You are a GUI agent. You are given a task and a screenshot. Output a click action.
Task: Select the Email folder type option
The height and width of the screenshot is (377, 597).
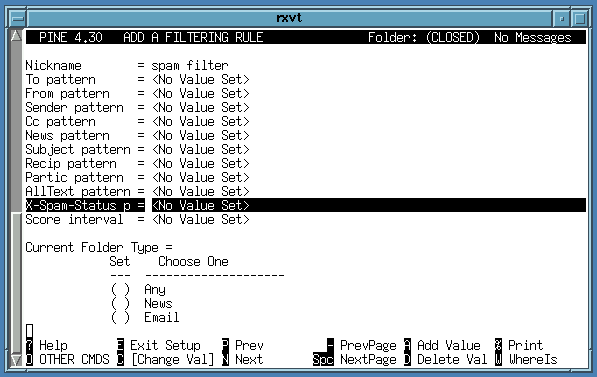tap(120, 318)
